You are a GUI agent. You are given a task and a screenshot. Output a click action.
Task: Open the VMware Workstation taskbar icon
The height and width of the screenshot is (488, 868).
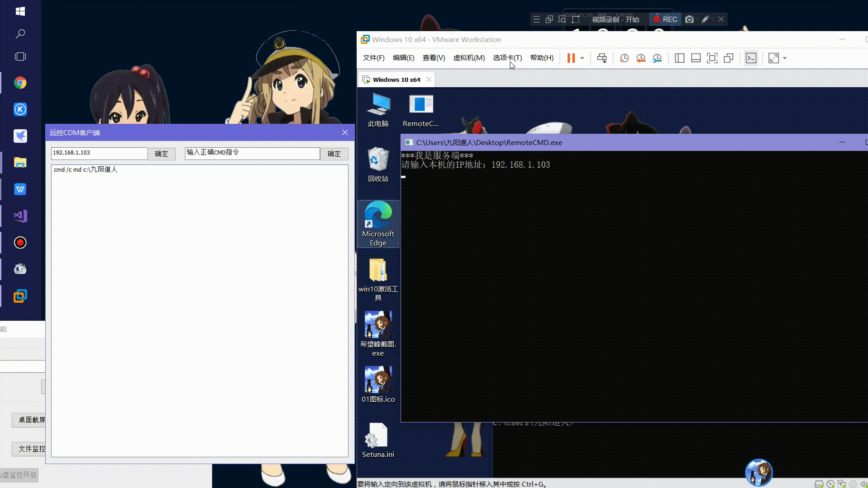pyautogui.click(x=20, y=296)
